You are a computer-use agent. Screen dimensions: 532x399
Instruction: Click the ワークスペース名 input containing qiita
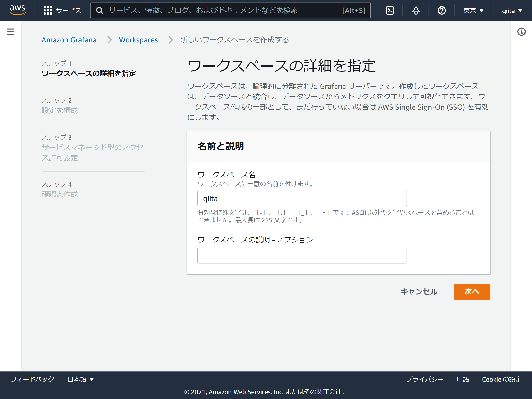point(302,198)
